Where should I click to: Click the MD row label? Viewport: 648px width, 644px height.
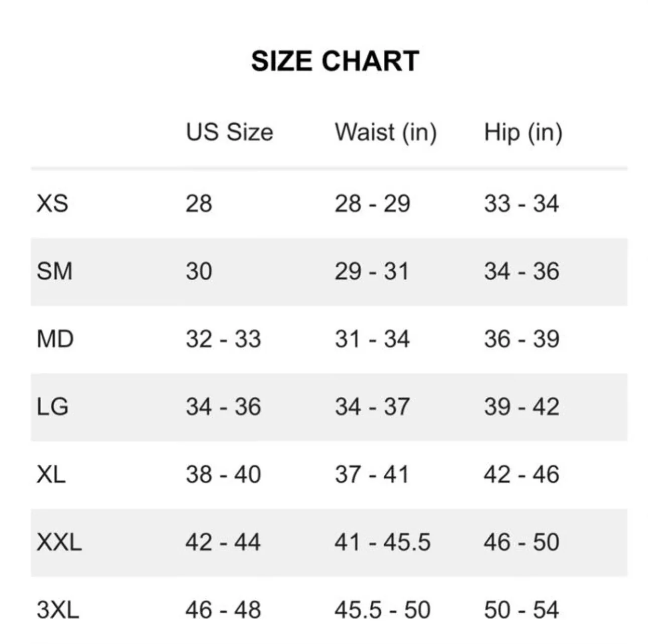(55, 339)
